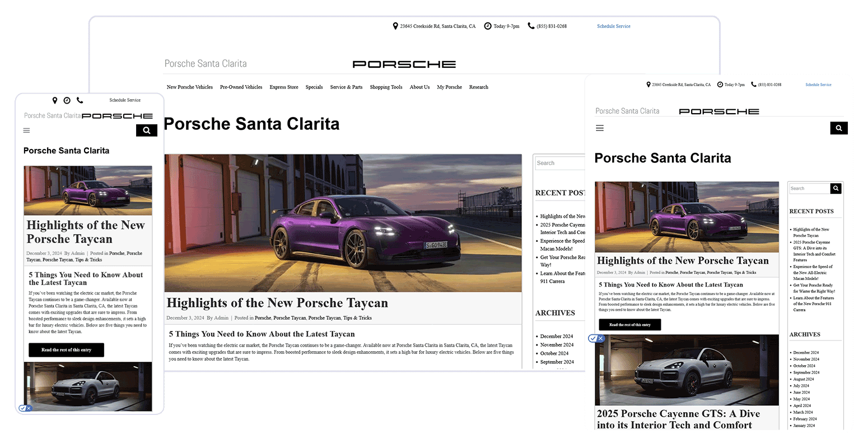868x448 pixels.
Task: Click the black search icon in the mobile header
Action: tap(146, 130)
